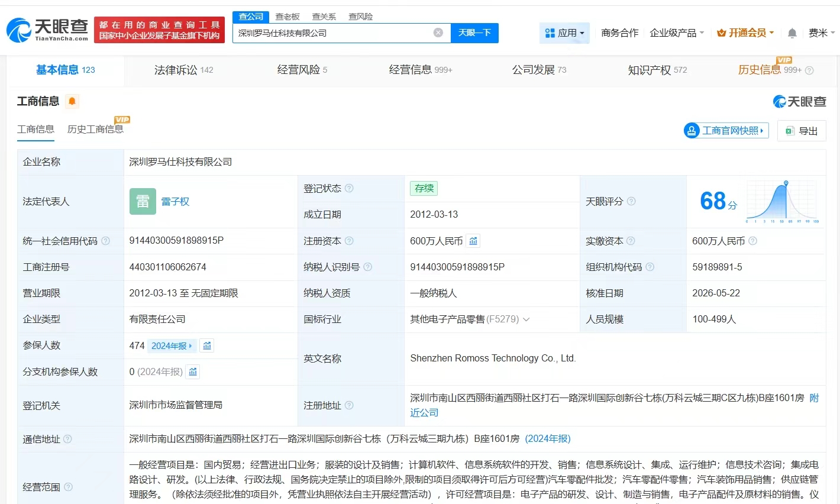The width and height of the screenshot is (840, 504).
Task: Click the 存续 status tag
Action: coord(424,188)
